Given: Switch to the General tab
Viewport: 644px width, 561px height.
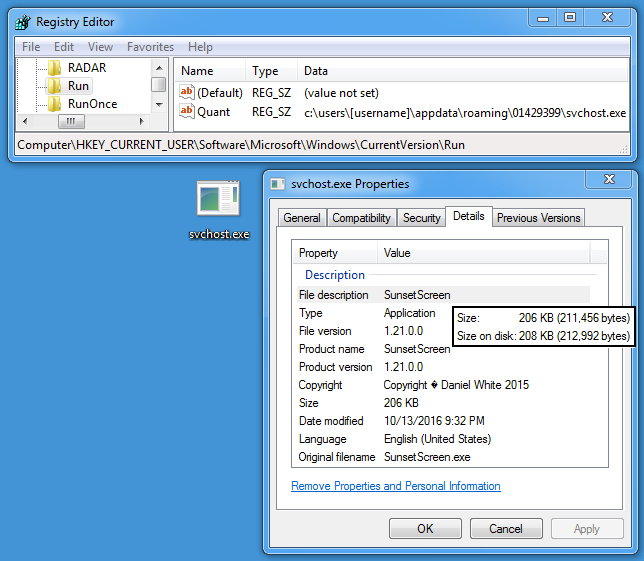Looking at the screenshot, I should tap(302, 218).
